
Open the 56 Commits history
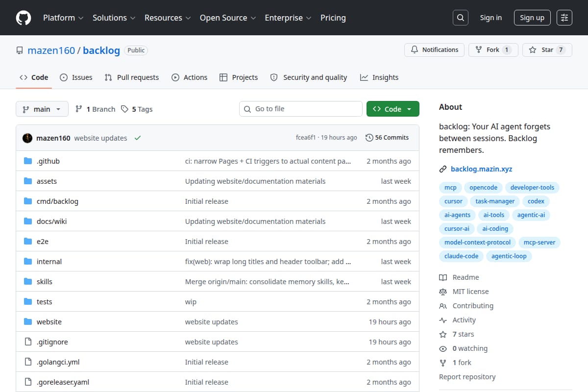click(x=387, y=138)
